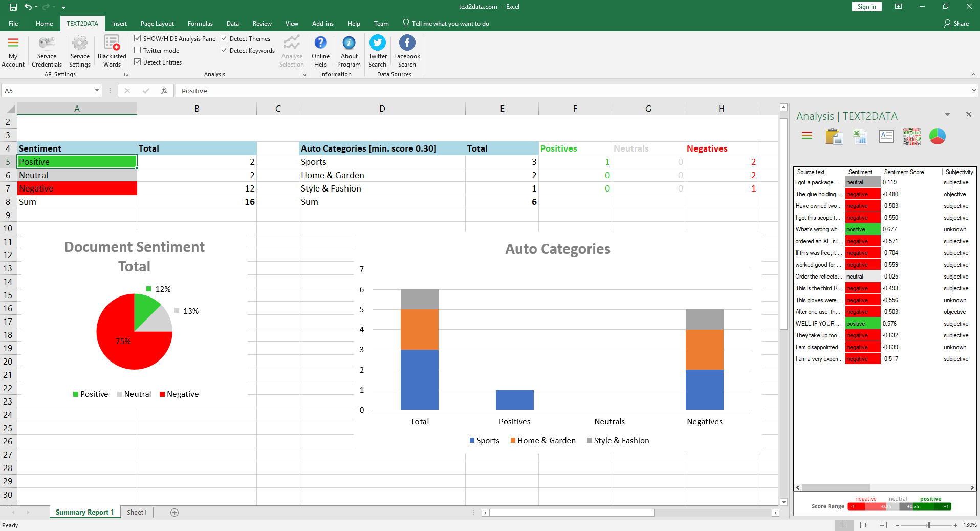Click the text document icon in the analysis pane
The width and height of the screenshot is (980, 531).
tap(886, 136)
